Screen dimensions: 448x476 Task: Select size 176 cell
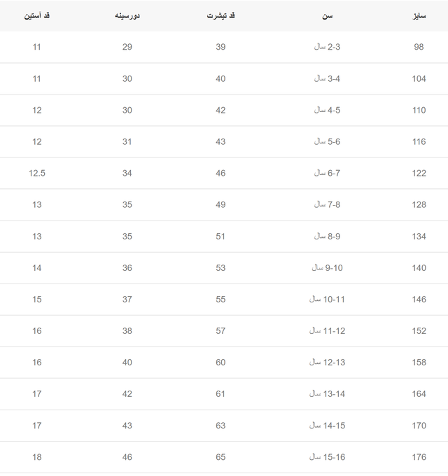[419, 457]
